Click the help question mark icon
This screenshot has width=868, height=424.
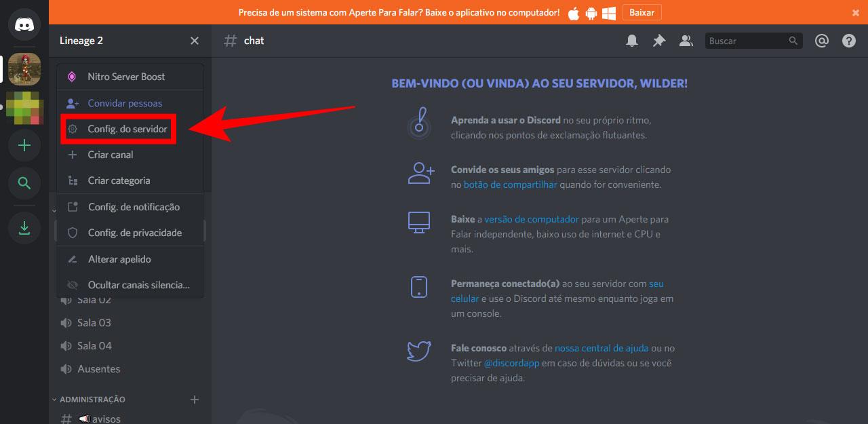[x=848, y=40]
